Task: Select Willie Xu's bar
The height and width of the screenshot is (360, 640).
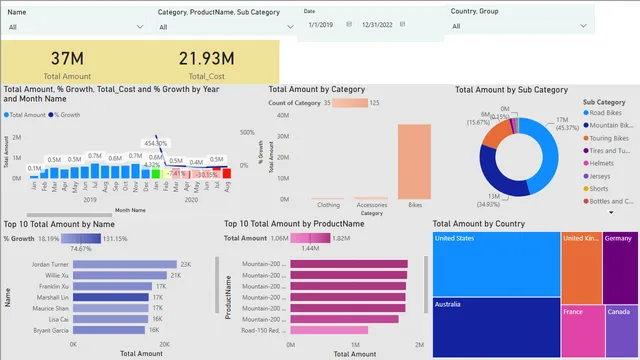Action: 120,276
